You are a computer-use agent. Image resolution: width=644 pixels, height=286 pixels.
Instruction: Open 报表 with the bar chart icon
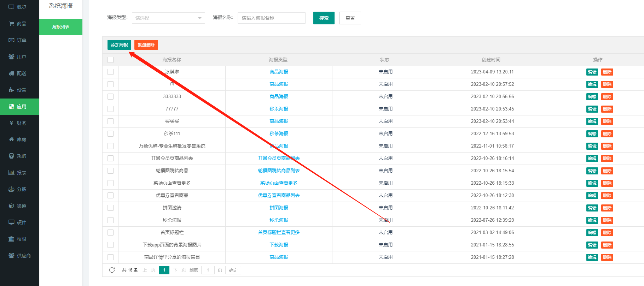11,173
